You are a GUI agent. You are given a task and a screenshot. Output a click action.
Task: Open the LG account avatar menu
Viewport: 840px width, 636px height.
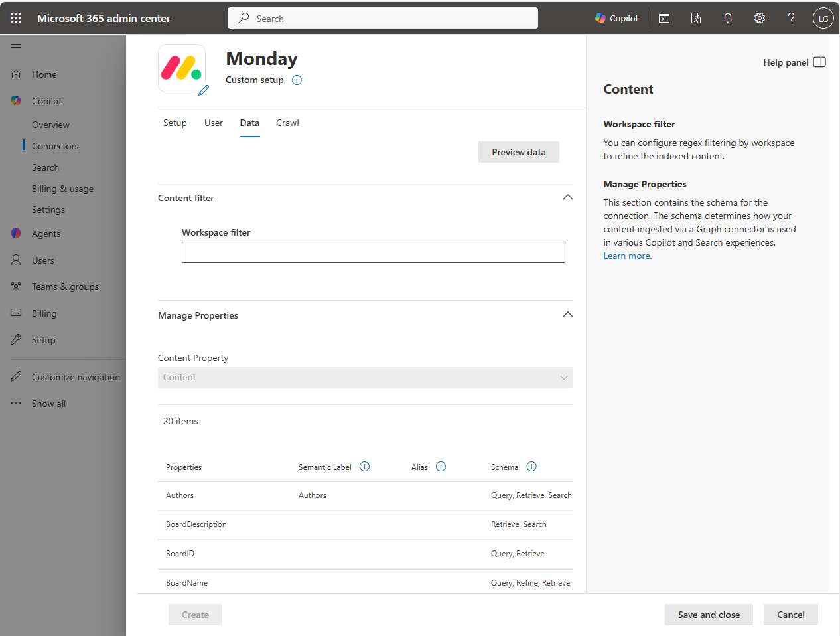click(x=823, y=18)
